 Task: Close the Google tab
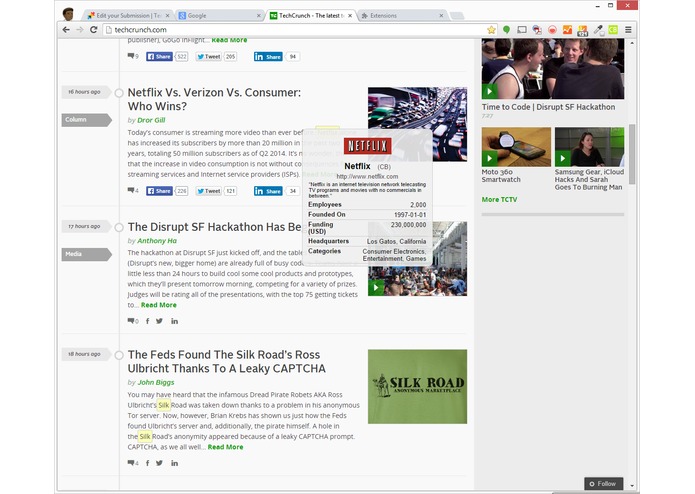(259, 16)
